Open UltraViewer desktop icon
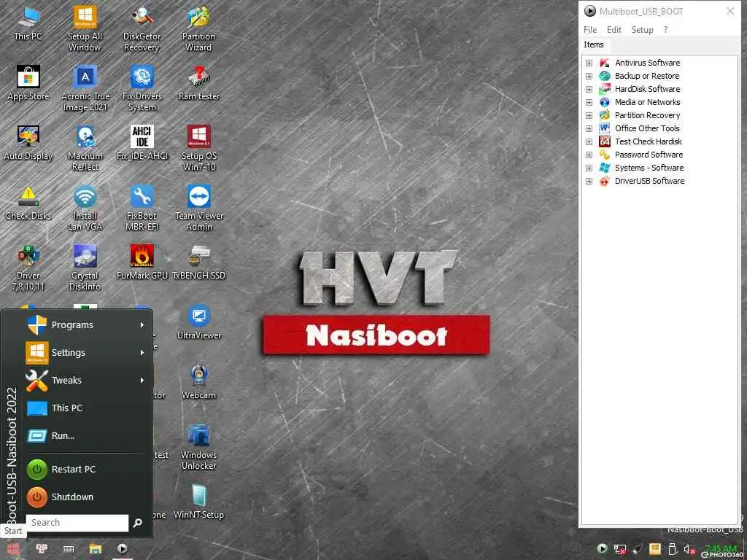747x560 pixels. tap(198, 322)
